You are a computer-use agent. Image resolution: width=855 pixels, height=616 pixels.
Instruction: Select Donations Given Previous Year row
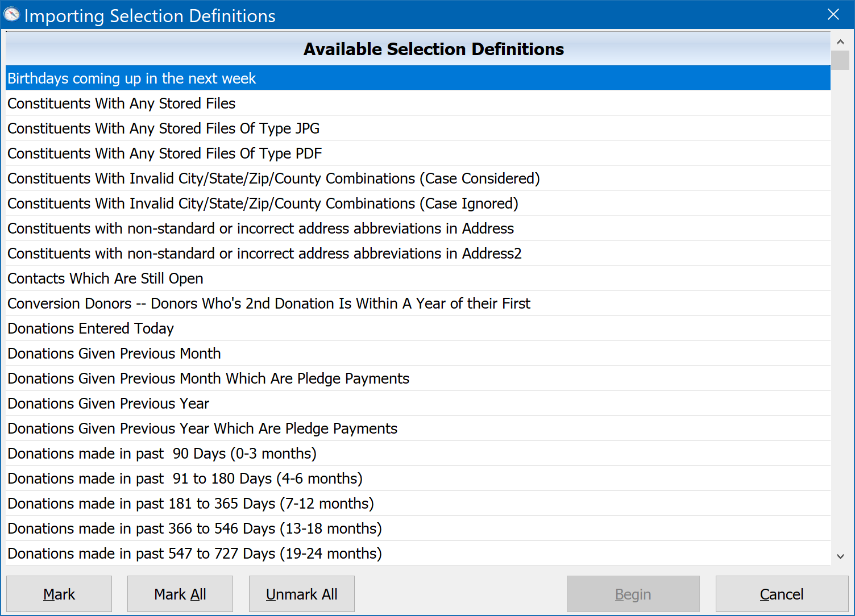point(418,403)
